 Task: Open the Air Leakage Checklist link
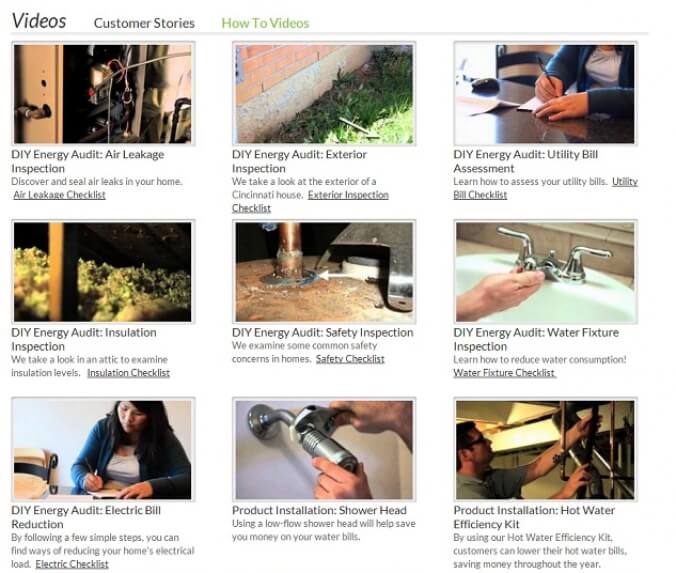pyautogui.click(x=59, y=195)
